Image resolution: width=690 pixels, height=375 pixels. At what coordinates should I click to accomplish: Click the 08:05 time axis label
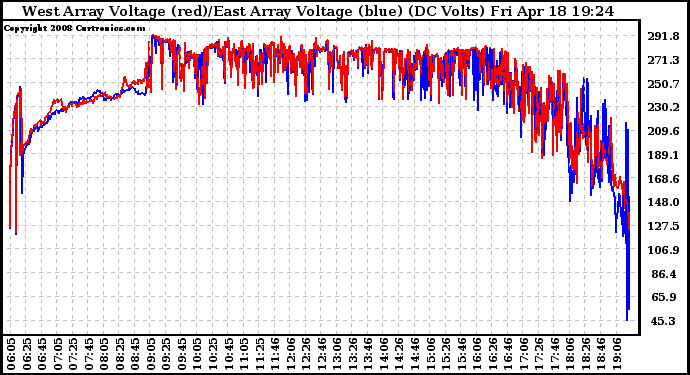click(104, 354)
